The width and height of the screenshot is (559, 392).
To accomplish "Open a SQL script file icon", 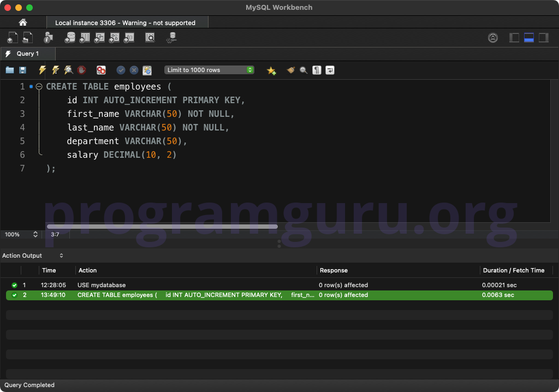I will (28, 38).
